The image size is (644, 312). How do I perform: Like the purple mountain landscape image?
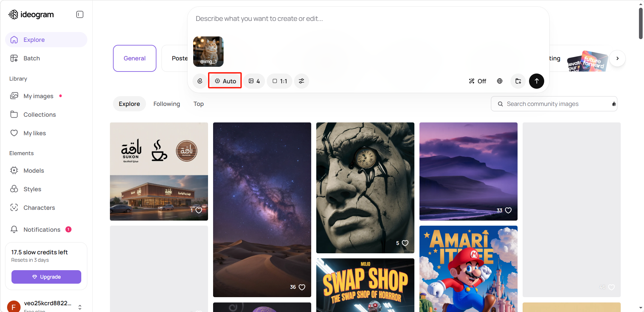pos(508,210)
